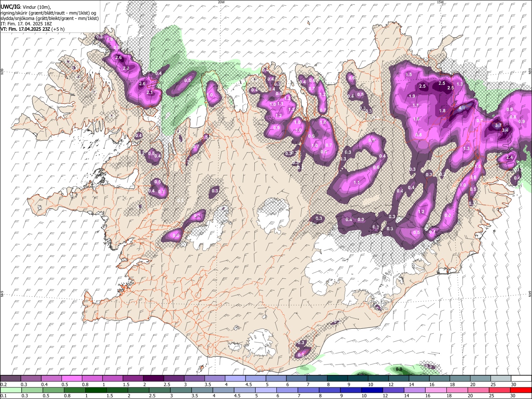Screen dimensions: 532x399
Task: Click the 15W longitude label at top
Action: 440,2
